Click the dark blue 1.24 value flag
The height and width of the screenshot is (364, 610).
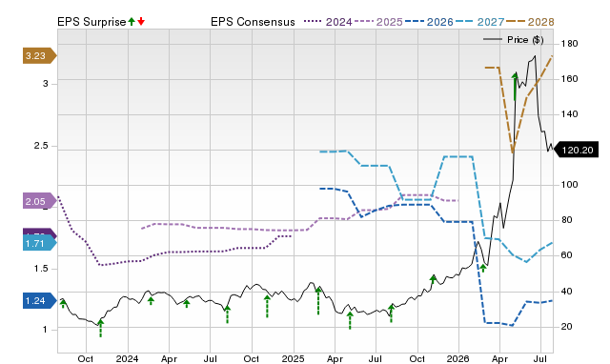coord(39,300)
